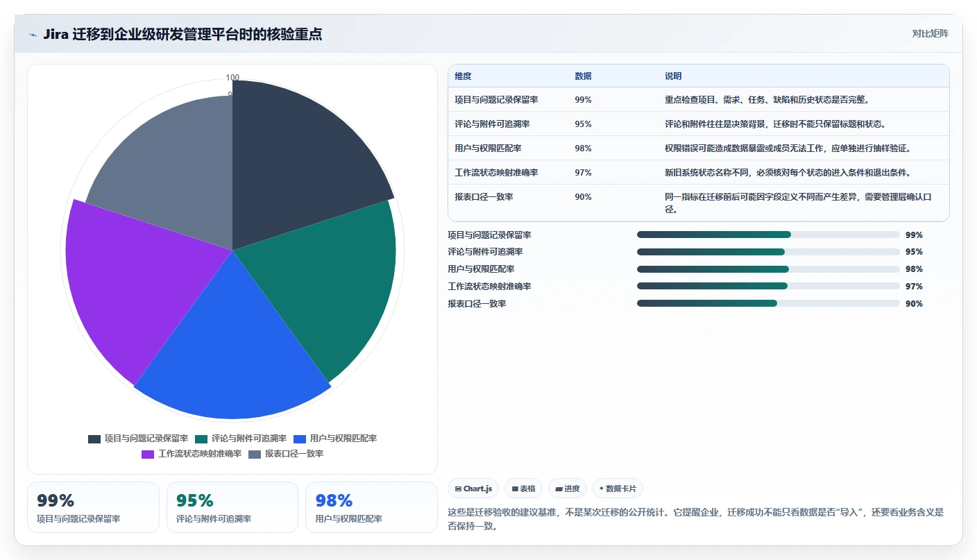Screen dimensions: 977x560
Task: Click the footer note starting 这些是迁移验收的建议基准
Action: coord(696,519)
